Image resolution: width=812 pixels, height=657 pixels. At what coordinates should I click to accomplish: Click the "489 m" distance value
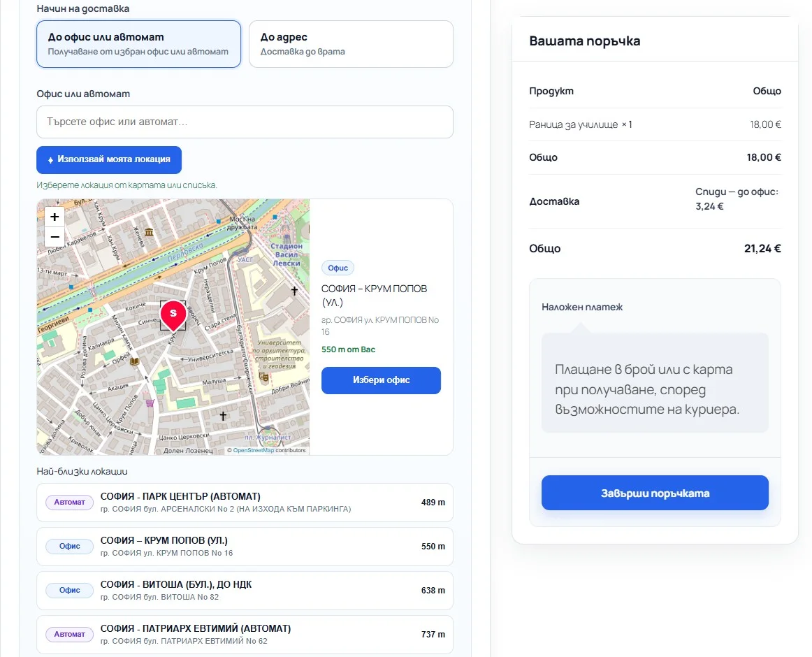pos(433,502)
